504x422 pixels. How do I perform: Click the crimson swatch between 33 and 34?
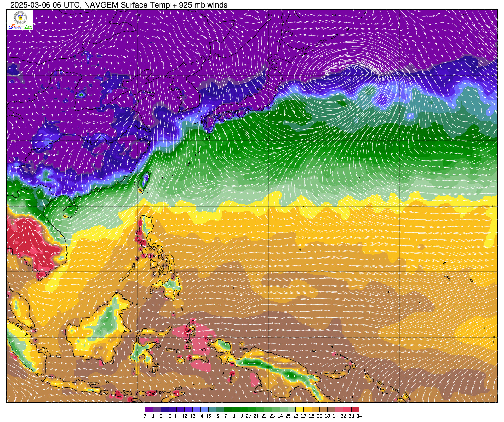355,410
